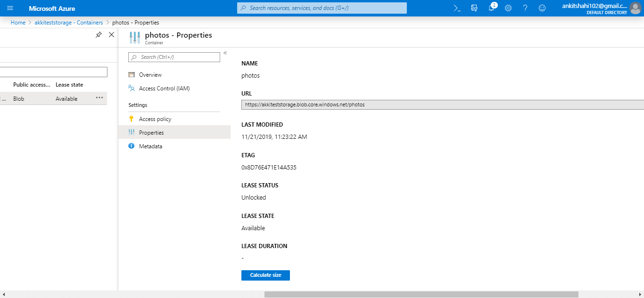Open the Metadata settings page
Viewport: 644px width, 298px height.
(150, 146)
